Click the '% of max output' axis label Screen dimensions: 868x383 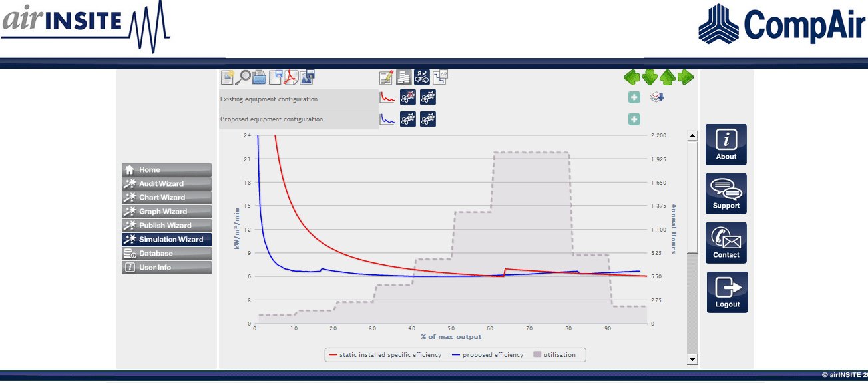[451, 337]
